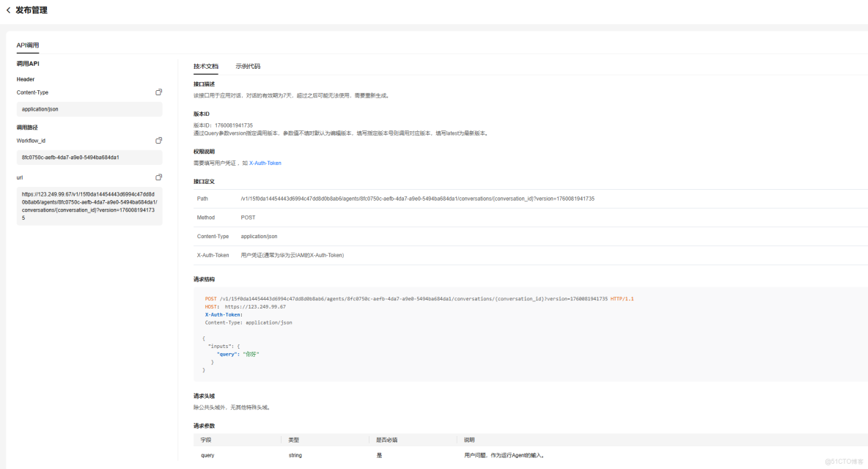Copy the Content-Type header value
Viewport: 868px width, 469px height.
click(x=158, y=92)
